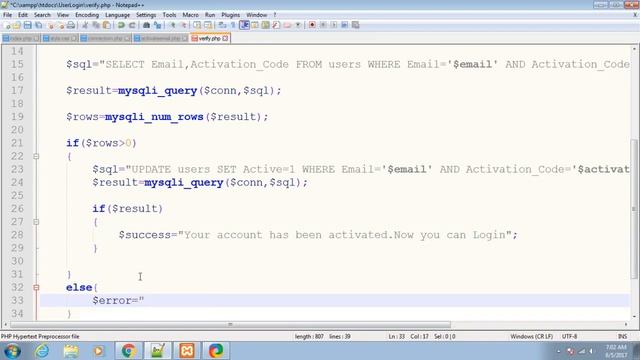This screenshot has width=640, height=360.
Task: Click the horizontal scrollbar right arrow
Action: point(626,324)
